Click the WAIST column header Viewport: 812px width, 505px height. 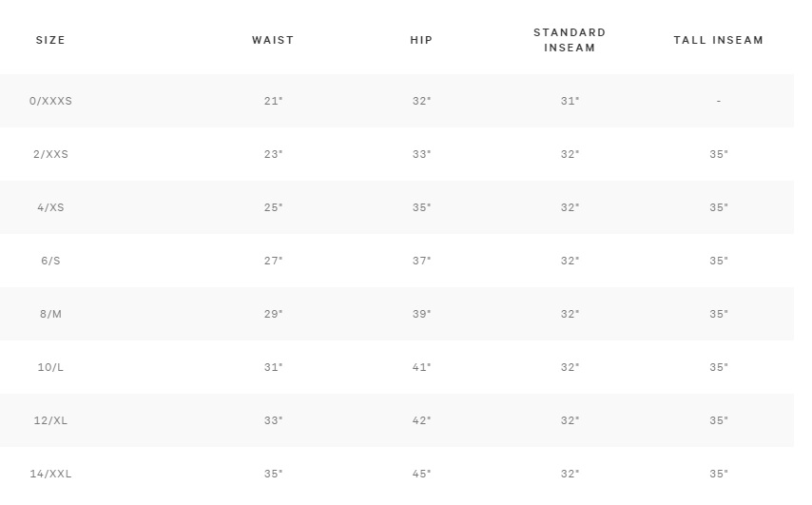tap(273, 40)
